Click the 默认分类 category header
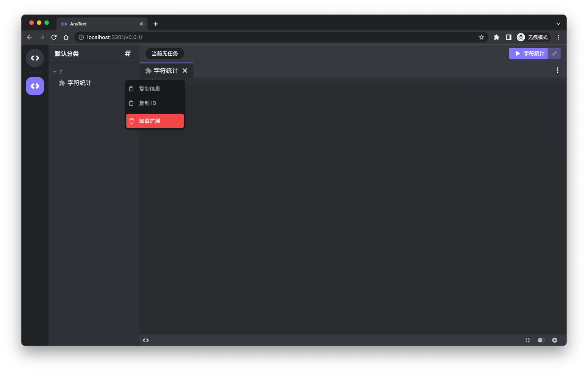This screenshot has width=588, height=374. click(x=67, y=53)
